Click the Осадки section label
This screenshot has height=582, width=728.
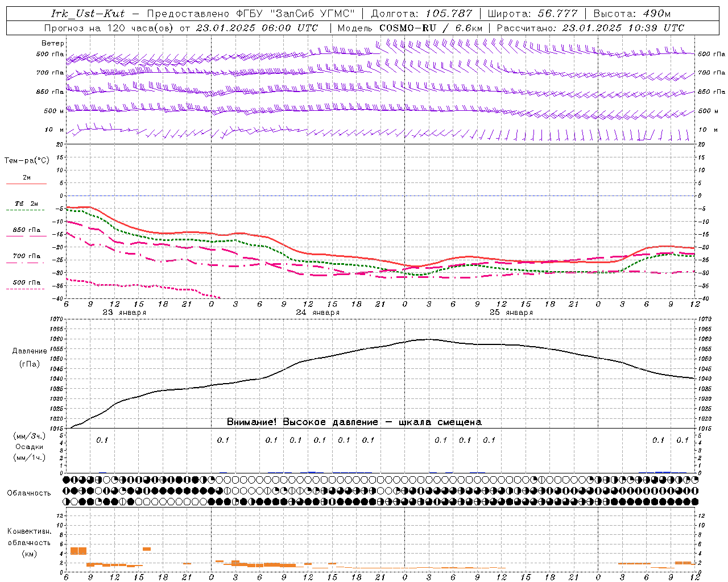pyautogui.click(x=30, y=447)
